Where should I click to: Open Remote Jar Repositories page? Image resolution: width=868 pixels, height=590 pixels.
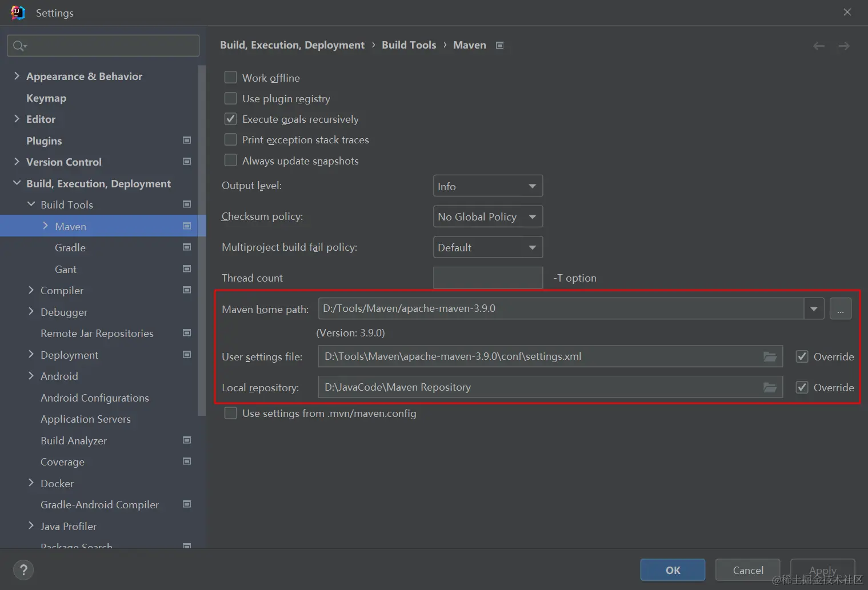(97, 333)
